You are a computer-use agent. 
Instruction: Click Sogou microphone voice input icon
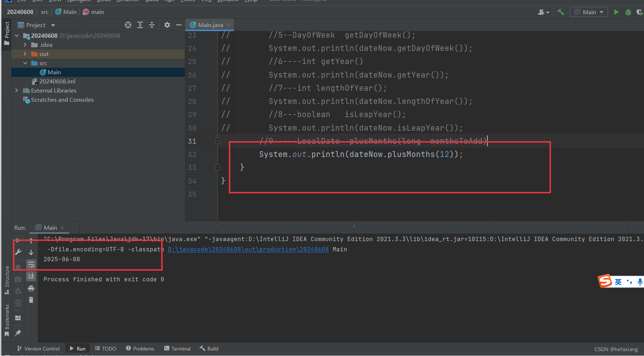point(640,282)
